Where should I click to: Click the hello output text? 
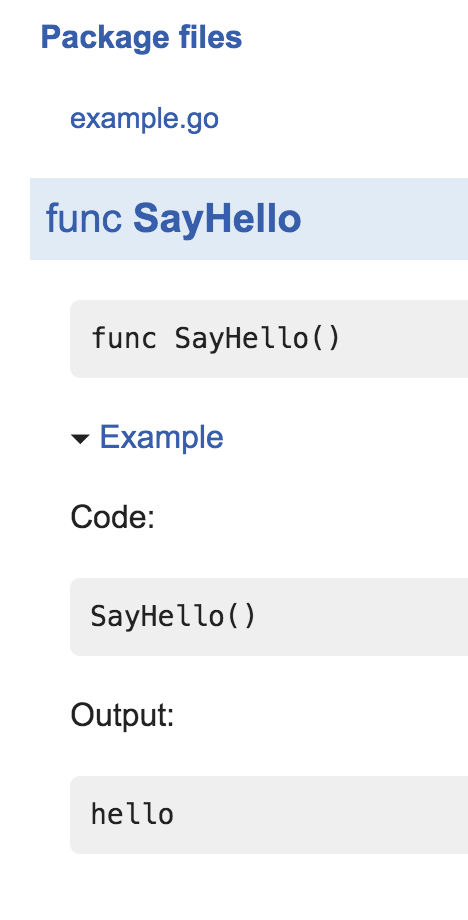pos(132,814)
